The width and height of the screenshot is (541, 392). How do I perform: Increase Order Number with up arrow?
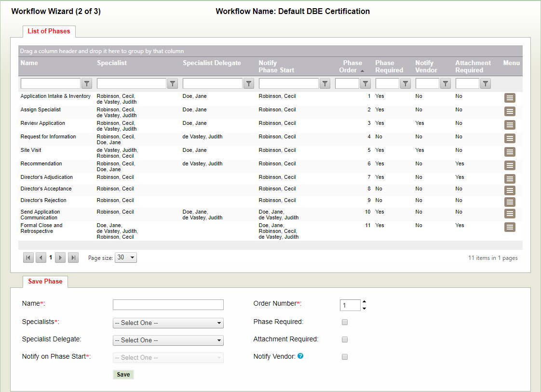click(x=364, y=302)
